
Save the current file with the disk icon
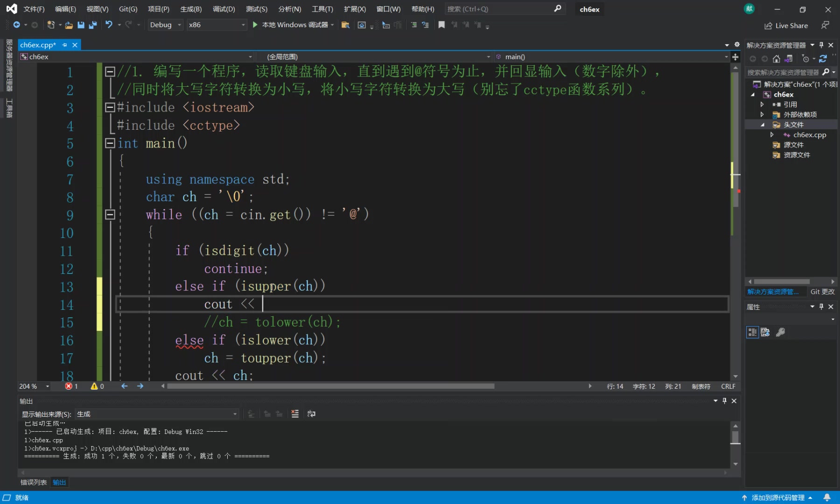(81, 25)
